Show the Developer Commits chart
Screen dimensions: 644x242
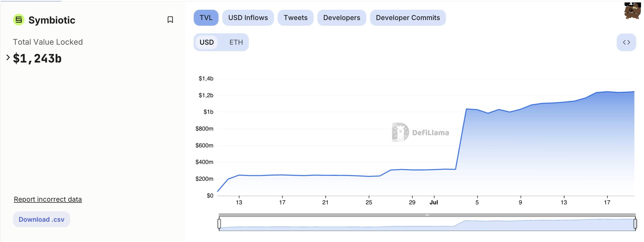[408, 18]
